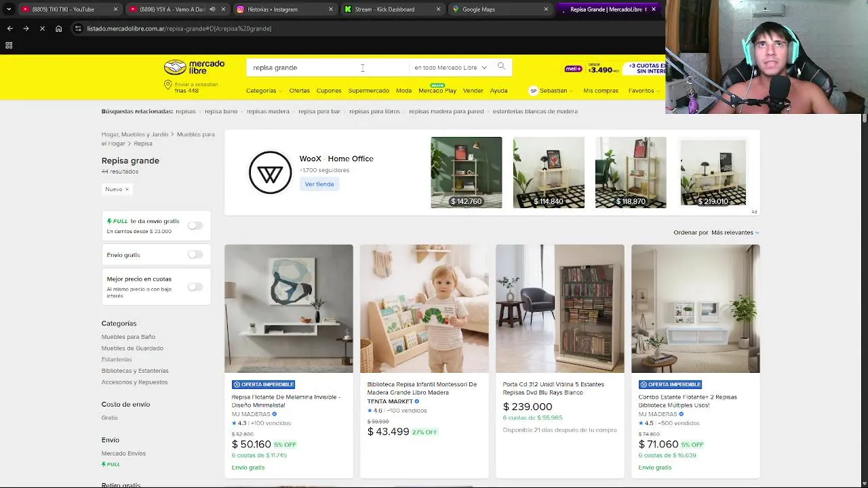The height and width of the screenshot is (488, 868).
Task: Click the SP user avatar icon
Action: point(533,91)
